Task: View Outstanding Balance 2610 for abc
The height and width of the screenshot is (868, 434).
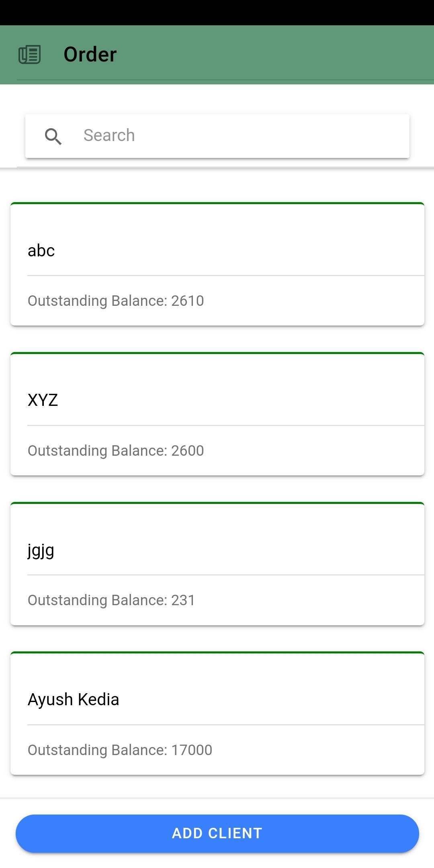Action: [x=116, y=301]
